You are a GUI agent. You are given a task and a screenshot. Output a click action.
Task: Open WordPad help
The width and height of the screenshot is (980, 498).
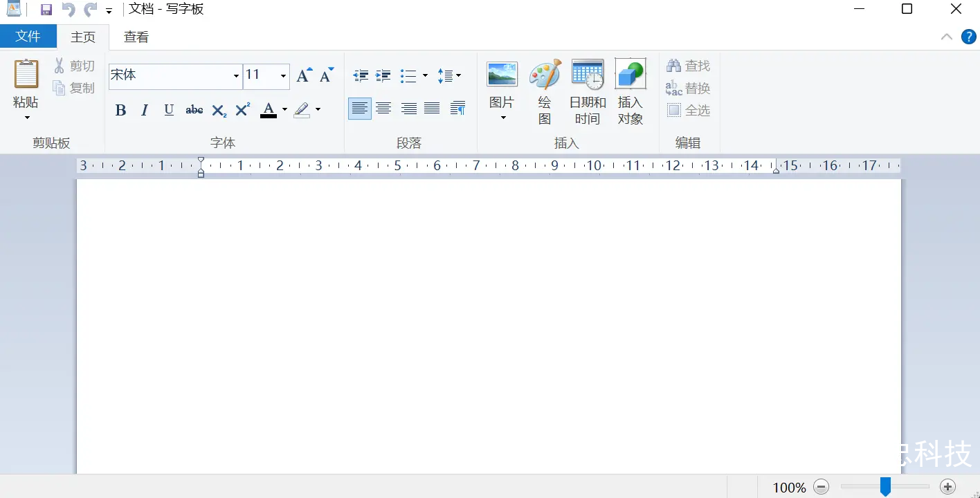pyautogui.click(x=968, y=37)
